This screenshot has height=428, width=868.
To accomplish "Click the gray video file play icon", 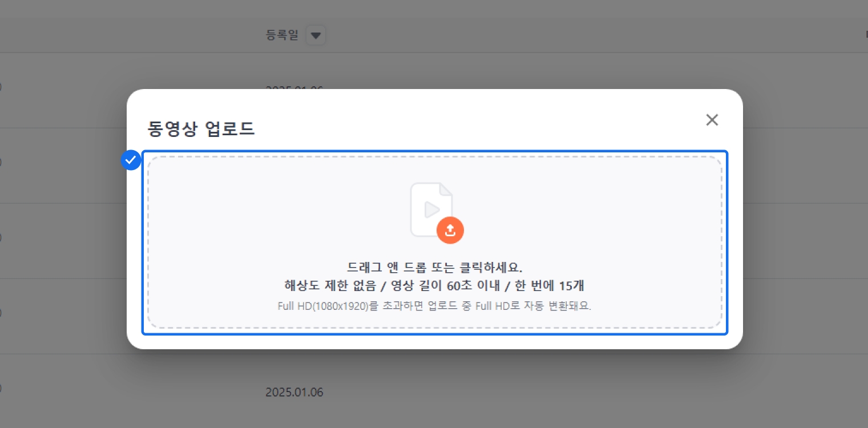I will click(x=431, y=209).
